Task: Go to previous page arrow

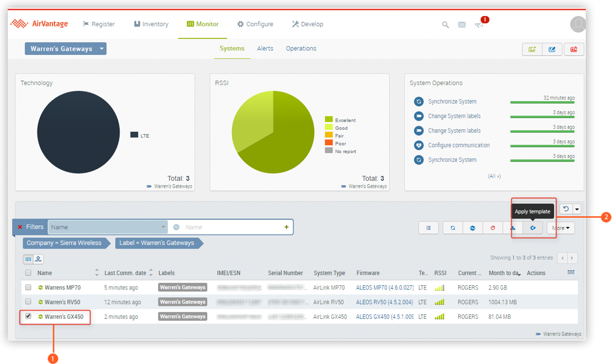Action: (x=562, y=258)
